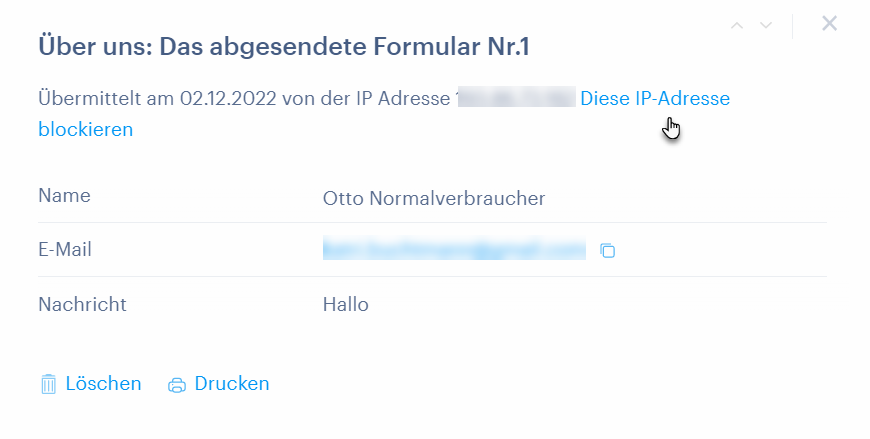This screenshot has width=870, height=439.
Task: Click the submission date 02.12.2022
Action: tap(228, 98)
